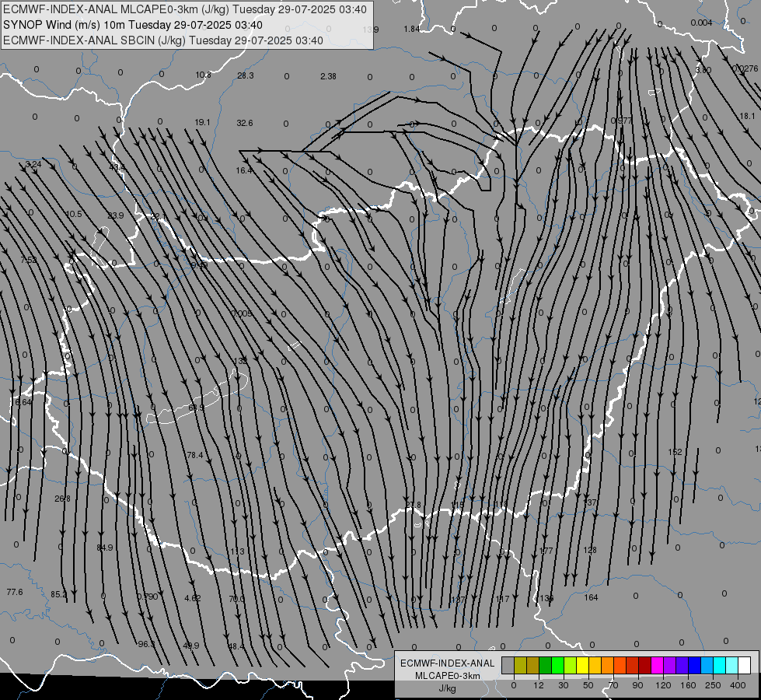This screenshot has width=761, height=700.
Task: Select the map value 4.62
Action: [x=193, y=598]
